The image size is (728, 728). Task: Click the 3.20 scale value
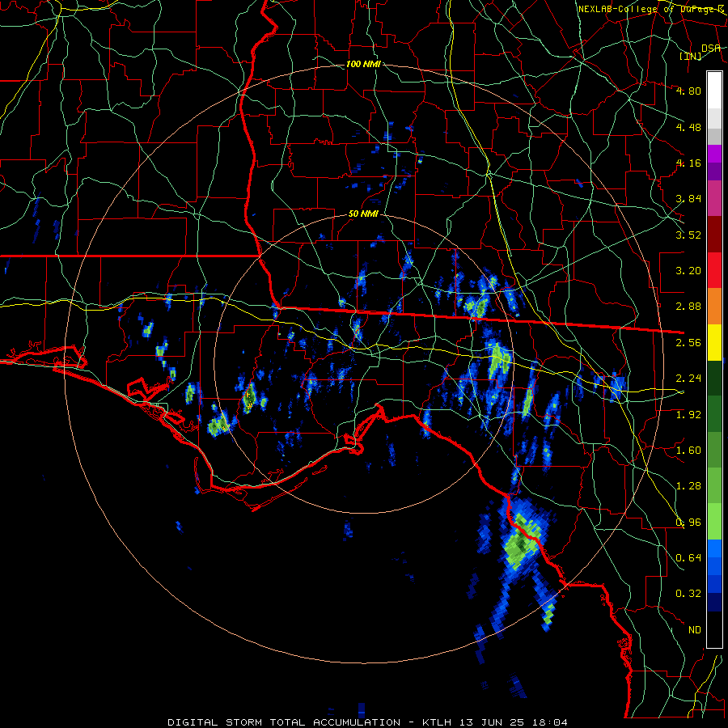[x=688, y=271]
